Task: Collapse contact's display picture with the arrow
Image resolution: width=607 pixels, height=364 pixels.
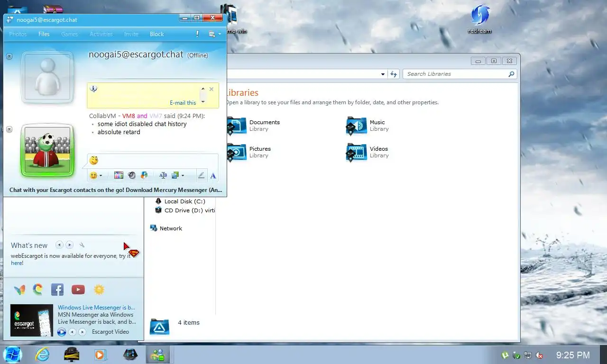Action: click(9, 56)
